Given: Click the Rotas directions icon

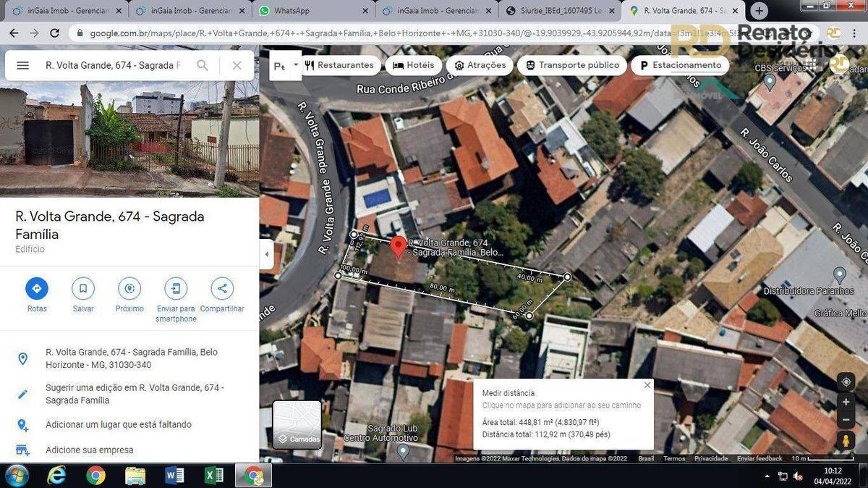Looking at the screenshot, I should [37, 289].
